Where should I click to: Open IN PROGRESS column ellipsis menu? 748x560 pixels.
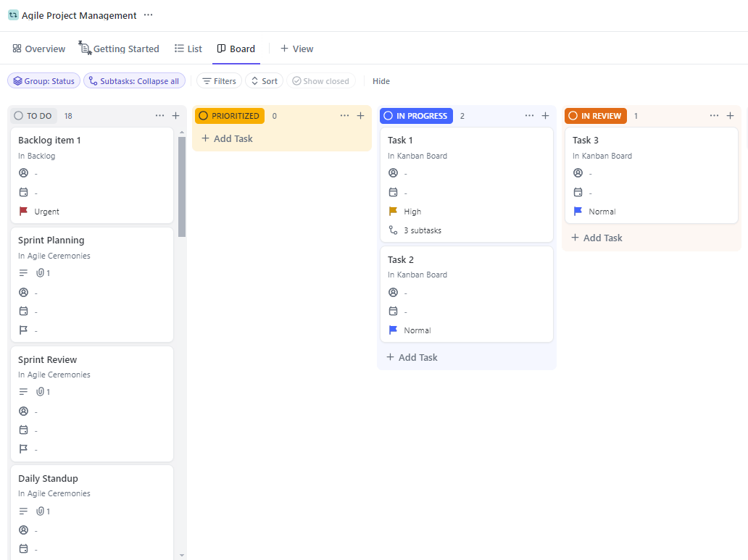530,116
